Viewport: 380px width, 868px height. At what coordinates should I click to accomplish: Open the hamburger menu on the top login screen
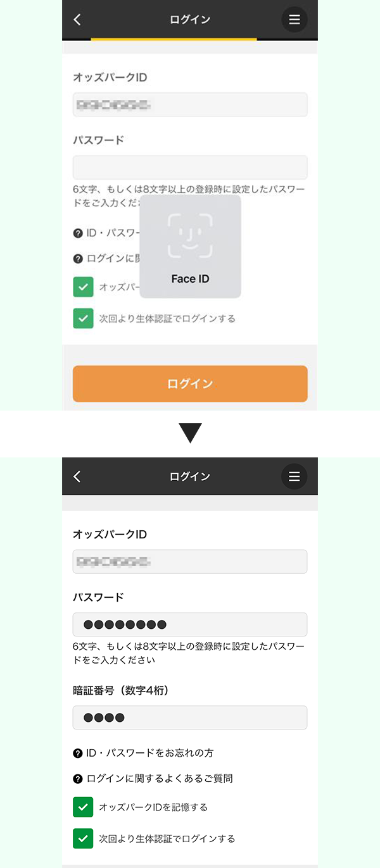294,19
